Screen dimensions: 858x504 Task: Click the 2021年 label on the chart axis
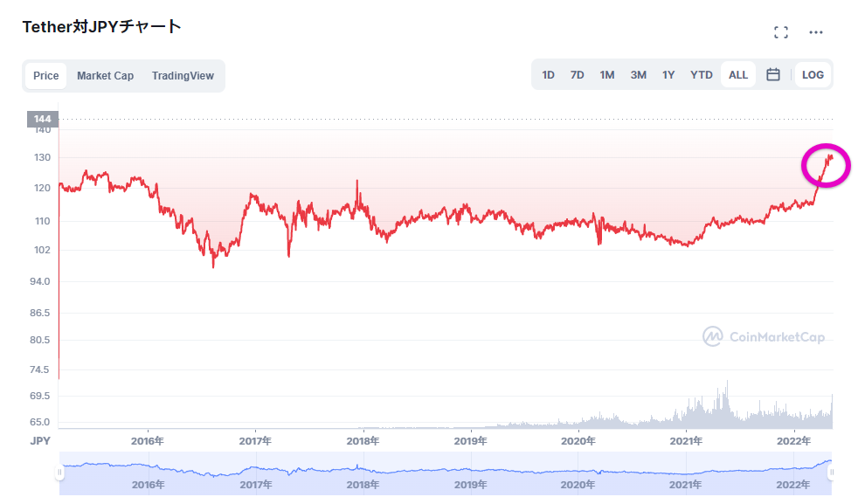tap(686, 441)
